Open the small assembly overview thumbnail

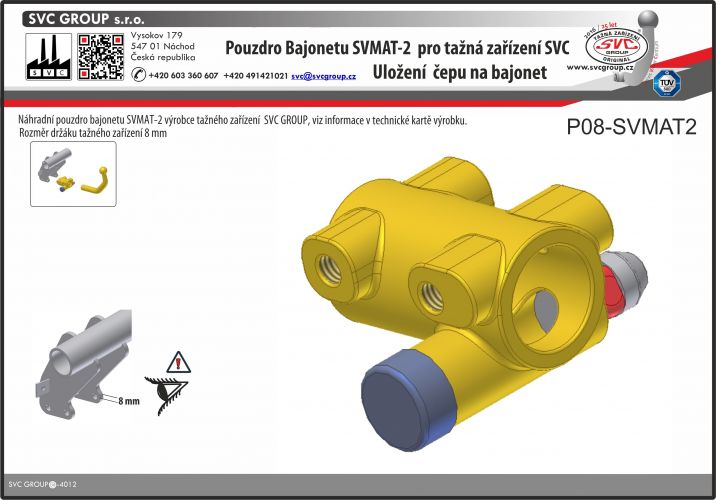[73, 174]
